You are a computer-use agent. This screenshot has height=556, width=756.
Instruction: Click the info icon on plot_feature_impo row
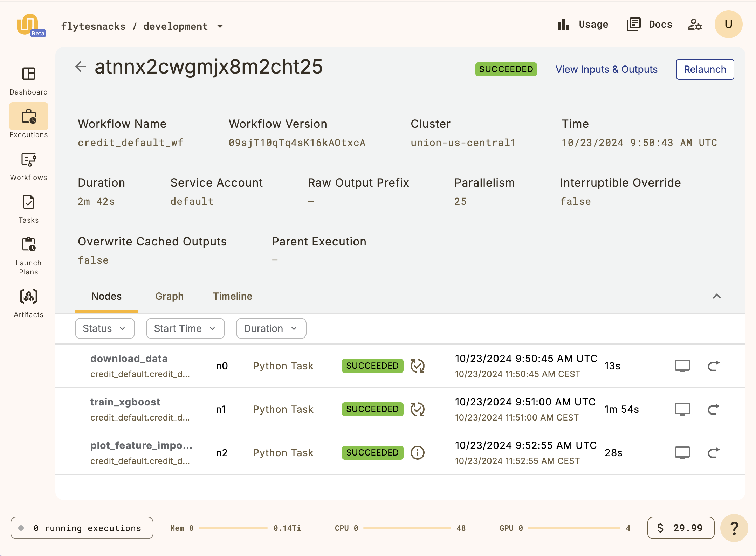pos(417,452)
